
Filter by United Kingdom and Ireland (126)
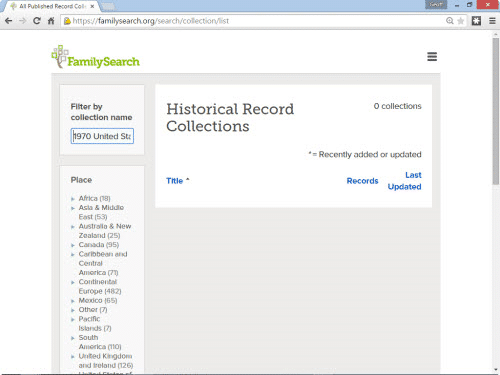click(x=106, y=361)
